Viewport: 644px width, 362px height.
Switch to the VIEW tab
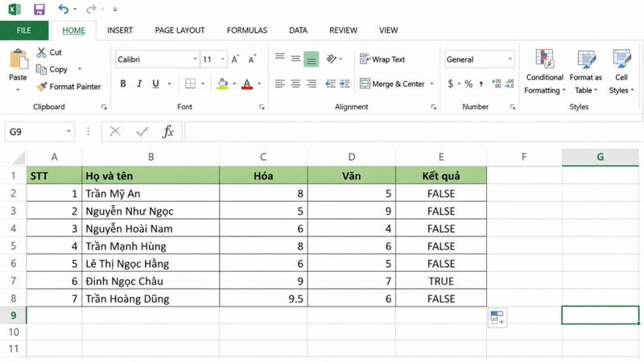389,31
